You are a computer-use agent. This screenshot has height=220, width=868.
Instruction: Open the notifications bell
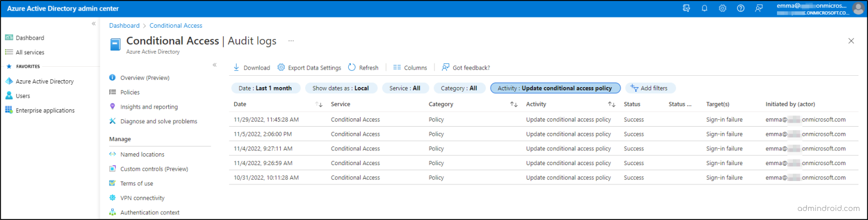click(x=705, y=8)
